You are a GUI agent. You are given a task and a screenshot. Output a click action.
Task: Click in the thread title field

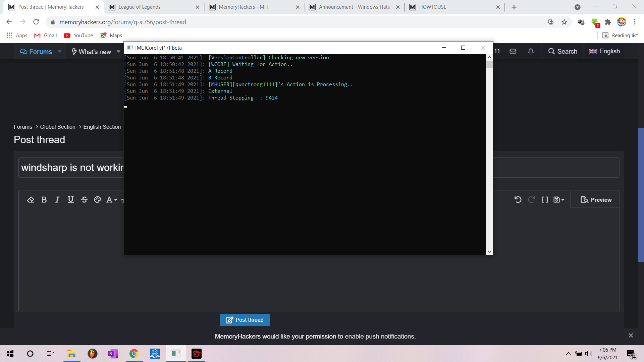[319, 168]
